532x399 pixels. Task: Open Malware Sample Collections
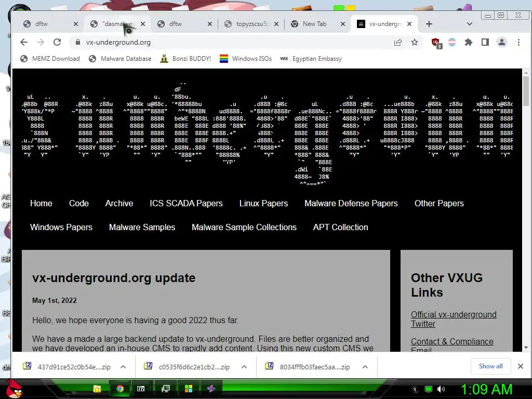[244, 227]
